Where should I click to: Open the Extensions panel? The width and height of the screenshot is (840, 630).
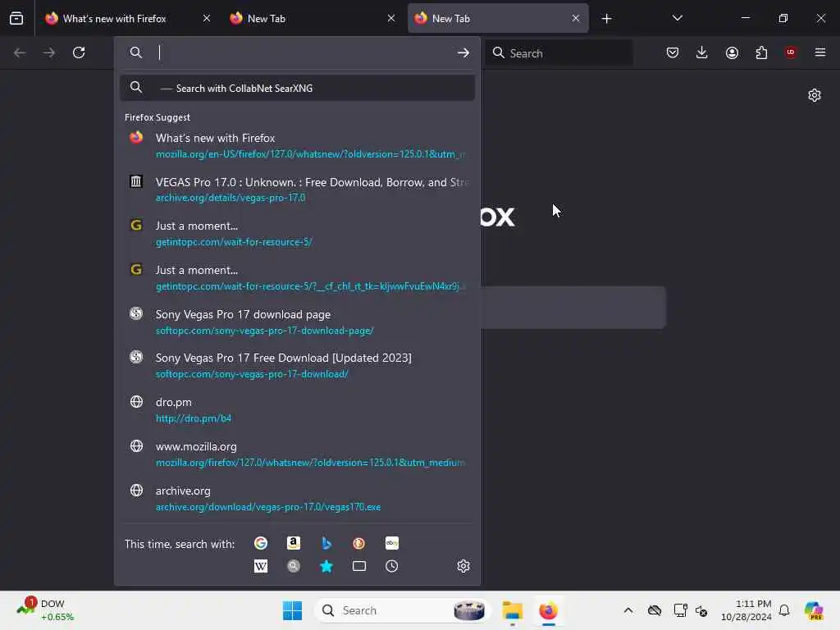tap(761, 52)
